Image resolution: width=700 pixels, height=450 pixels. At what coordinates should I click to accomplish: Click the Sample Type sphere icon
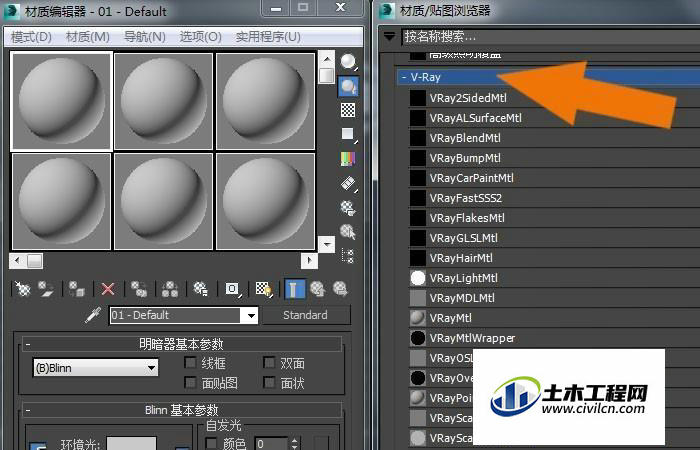tap(348, 62)
